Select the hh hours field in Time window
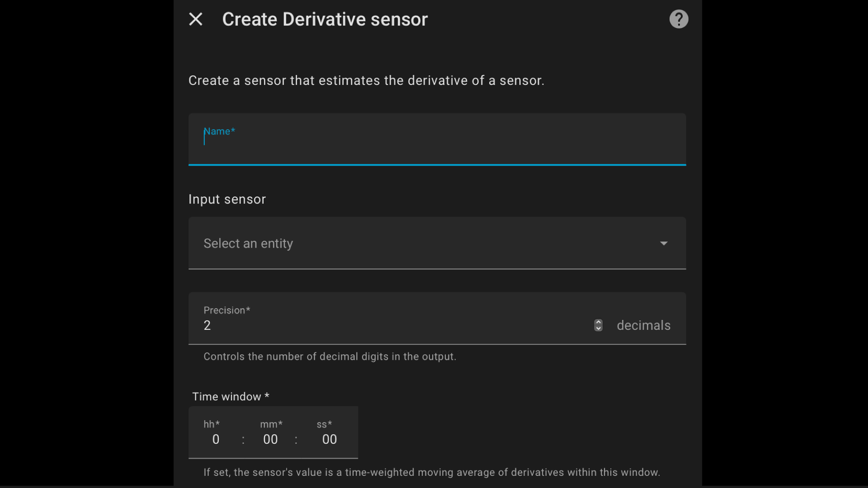The width and height of the screenshot is (868, 488). [x=215, y=440]
